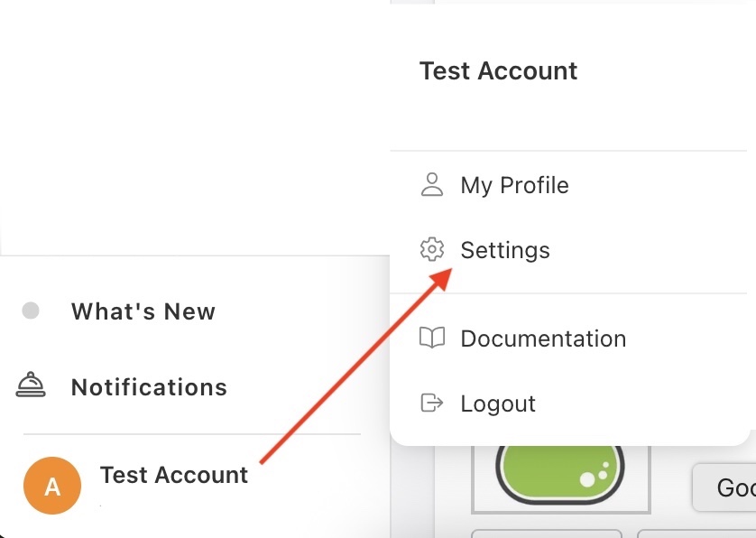Expand the Test Account sidebar menu

pyautogui.click(x=174, y=475)
